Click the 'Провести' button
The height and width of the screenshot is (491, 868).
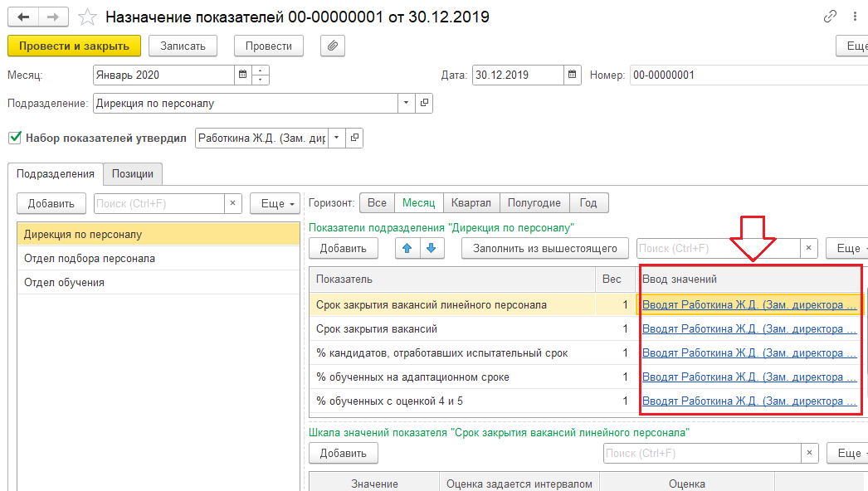269,46
